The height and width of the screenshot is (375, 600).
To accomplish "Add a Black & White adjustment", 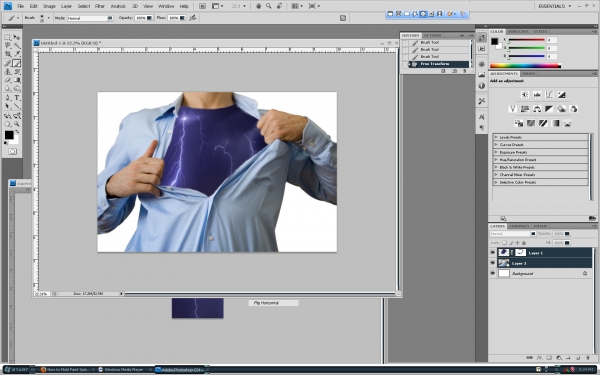I will coord(549,109).
